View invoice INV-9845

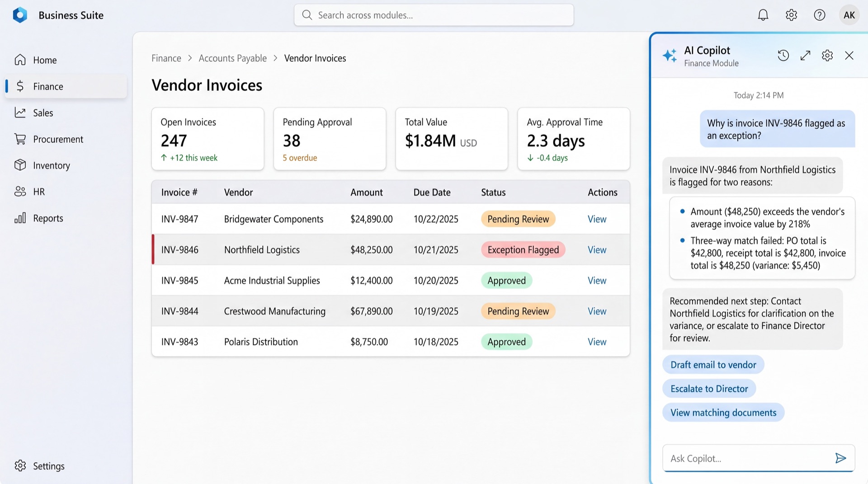coord(597,281)
